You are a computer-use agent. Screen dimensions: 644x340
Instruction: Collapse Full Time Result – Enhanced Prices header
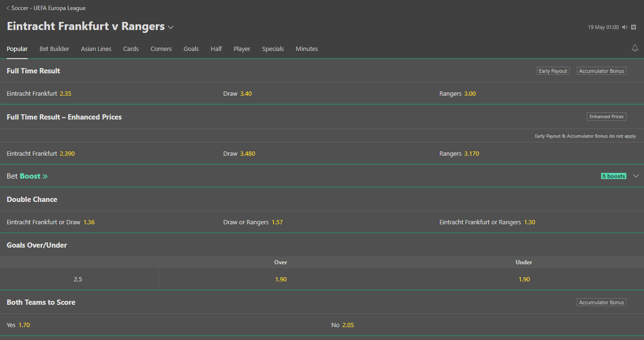[322, 117]
